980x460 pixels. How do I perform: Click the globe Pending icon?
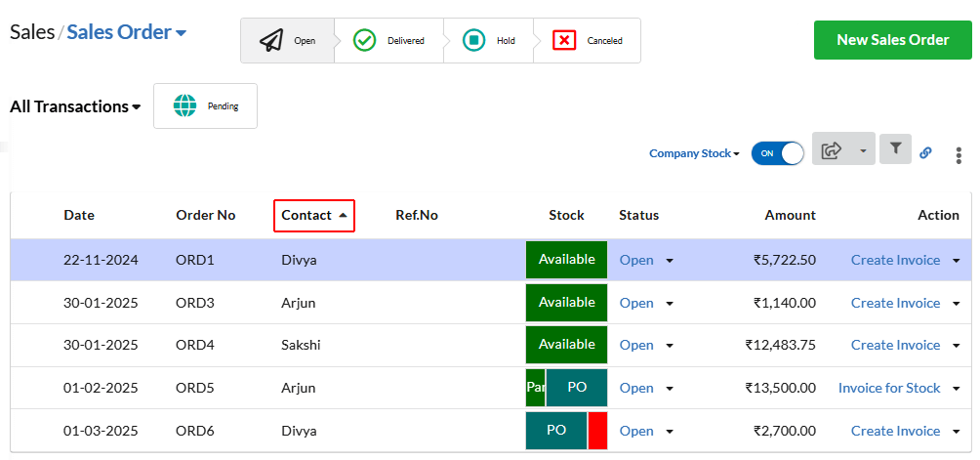(184, 105)
